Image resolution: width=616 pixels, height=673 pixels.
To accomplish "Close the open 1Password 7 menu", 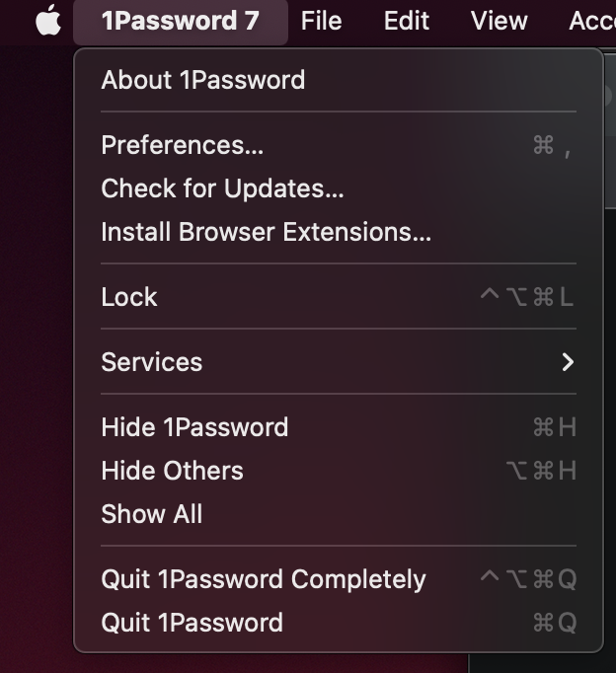I will point(180,21).
